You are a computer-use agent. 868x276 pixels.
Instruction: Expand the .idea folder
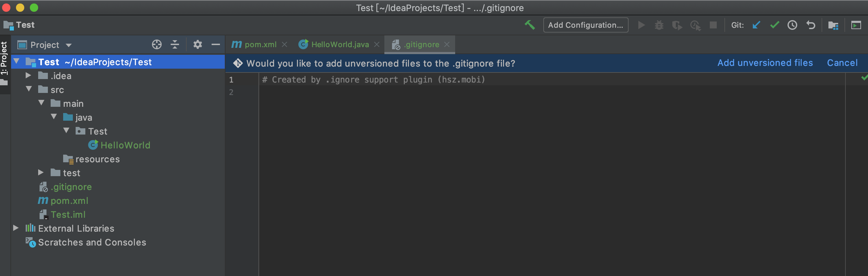click(28, 76)
